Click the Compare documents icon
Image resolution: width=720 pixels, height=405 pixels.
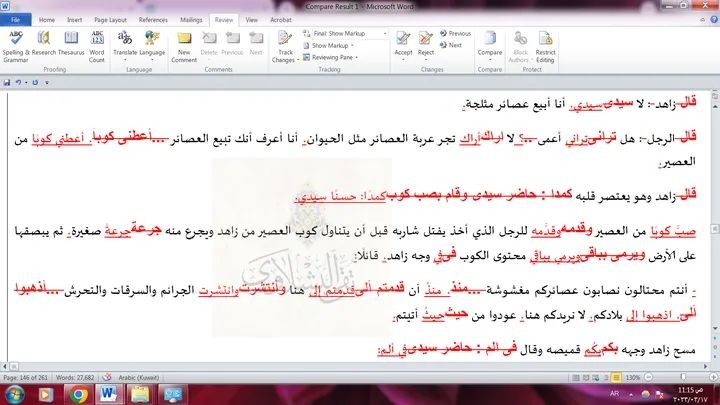489,38
